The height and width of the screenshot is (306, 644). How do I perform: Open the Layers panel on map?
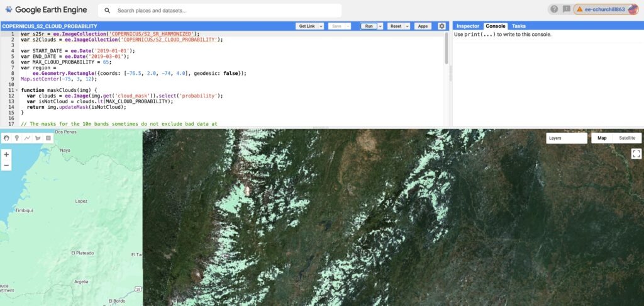[566, 138]
